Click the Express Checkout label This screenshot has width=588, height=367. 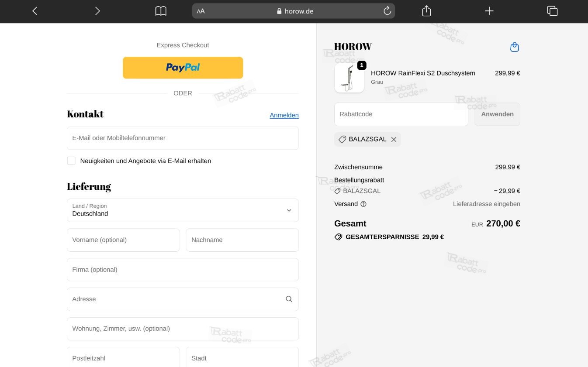click(183, 45)
